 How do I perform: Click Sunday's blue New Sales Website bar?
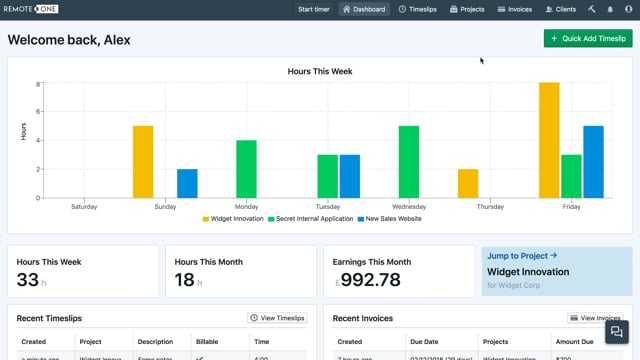coord(187,184)
